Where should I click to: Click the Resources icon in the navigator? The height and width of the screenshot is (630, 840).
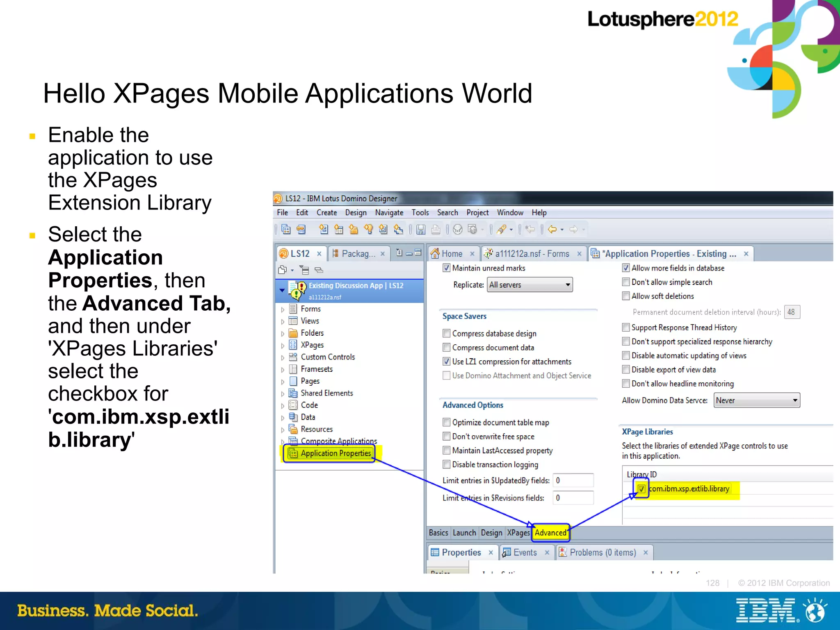[293, 429]
